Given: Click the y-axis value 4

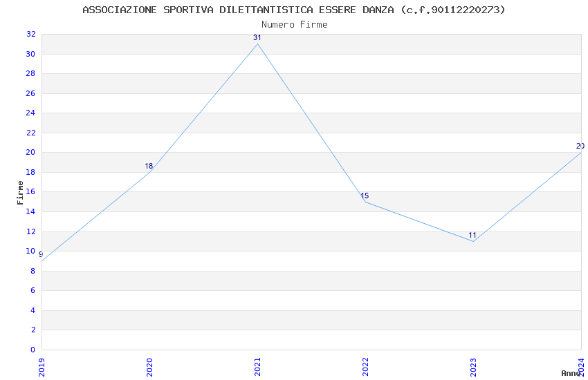Looking at the screenshot, I should (x=33, y=310).
